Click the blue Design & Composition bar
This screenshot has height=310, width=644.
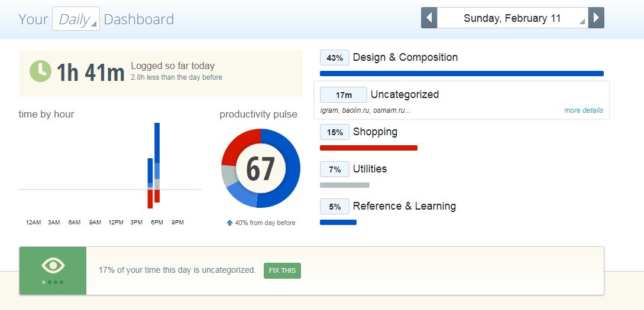(461, 74)
